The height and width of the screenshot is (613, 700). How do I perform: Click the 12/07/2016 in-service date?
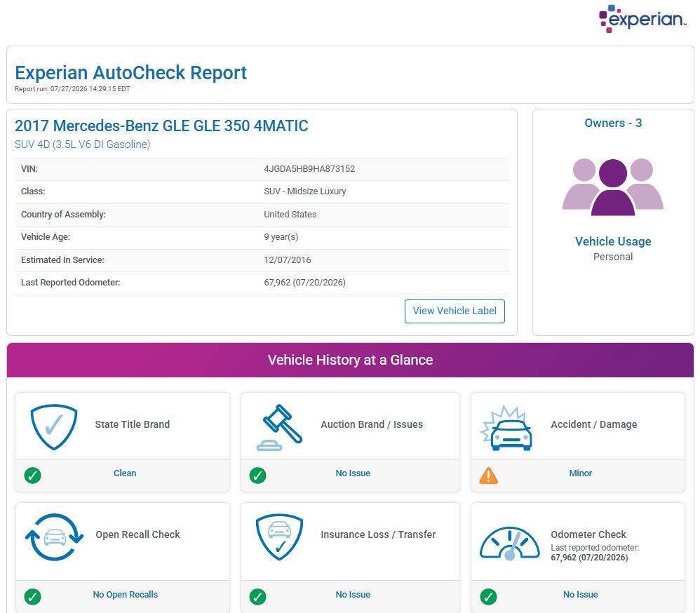click(x=288, y=260)
